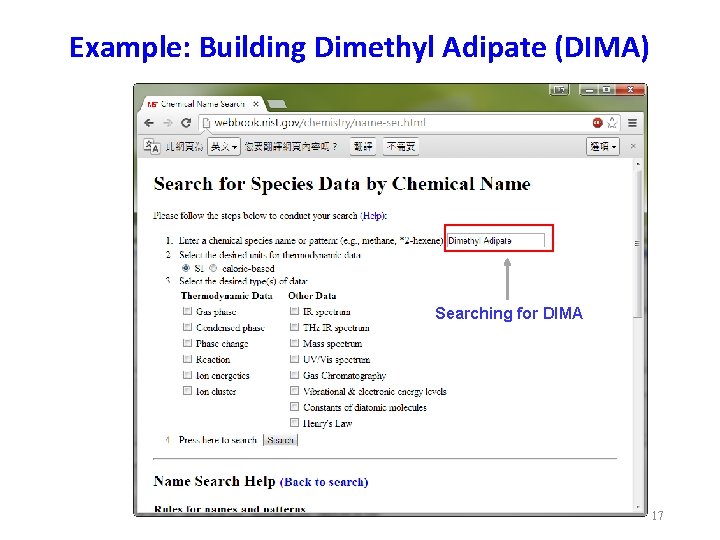Check the Ion energetics checkbox
This screenshot has width=720, height=540.
(187, 375)
